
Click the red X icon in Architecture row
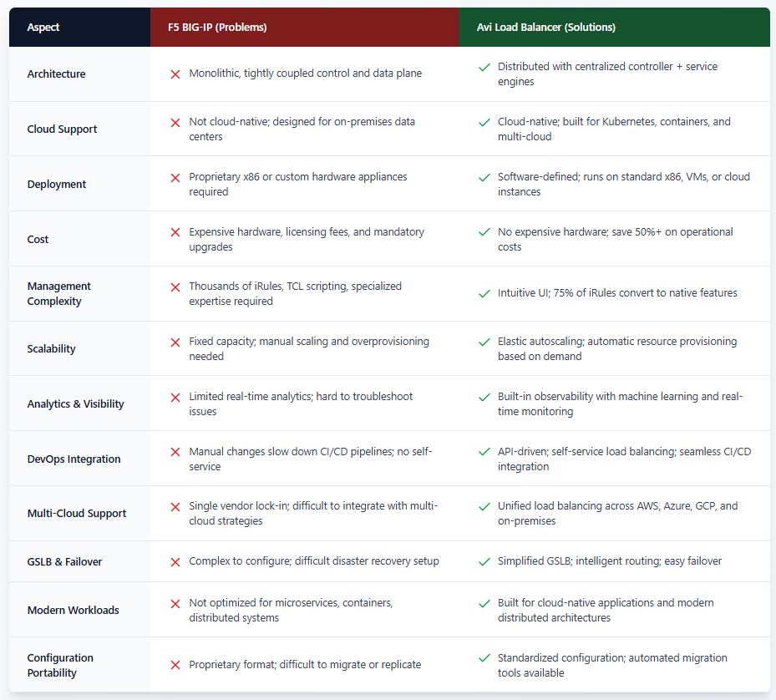(175, 74)
